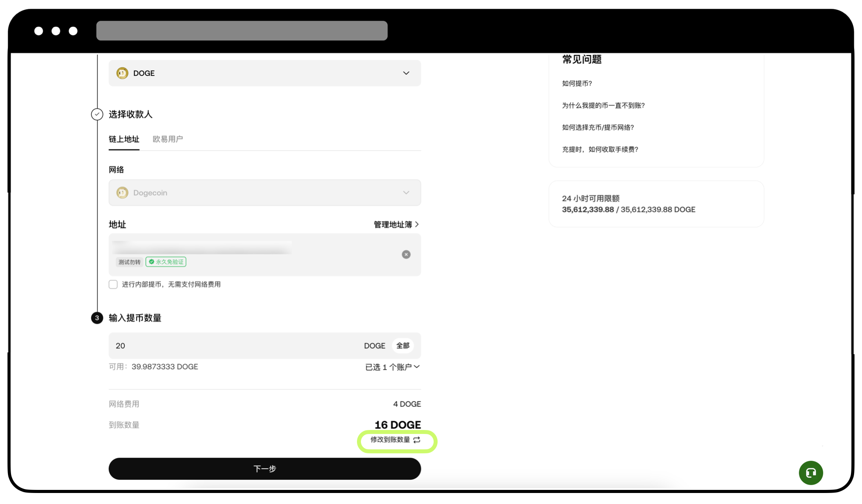Switch to the 欧易用户 tab
Screen dimensions: 862x504
pos(167,139)
